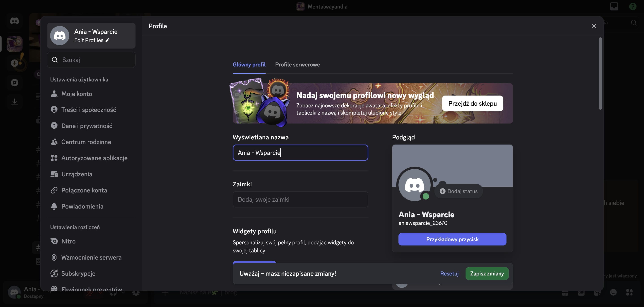Click the user settings gear icon
The image size is (644, 307).
coord(136,292)
